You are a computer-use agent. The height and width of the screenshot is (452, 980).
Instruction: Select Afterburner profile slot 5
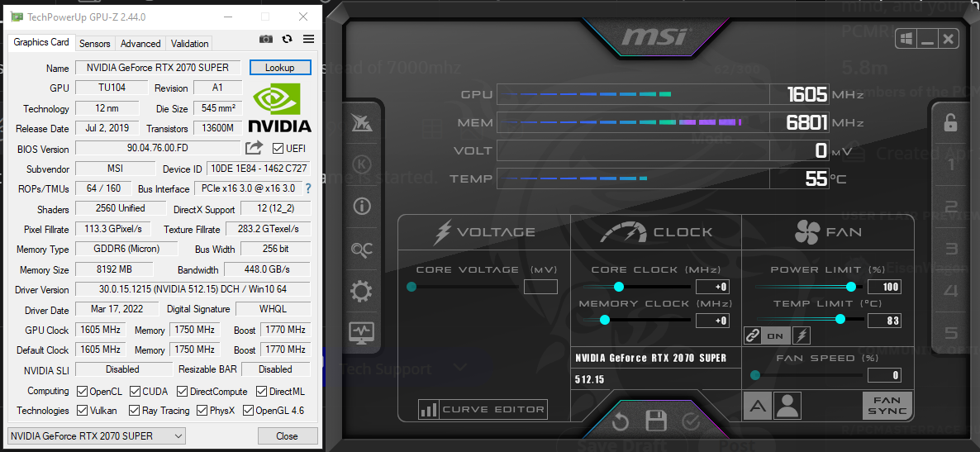[x=950, y=332]
